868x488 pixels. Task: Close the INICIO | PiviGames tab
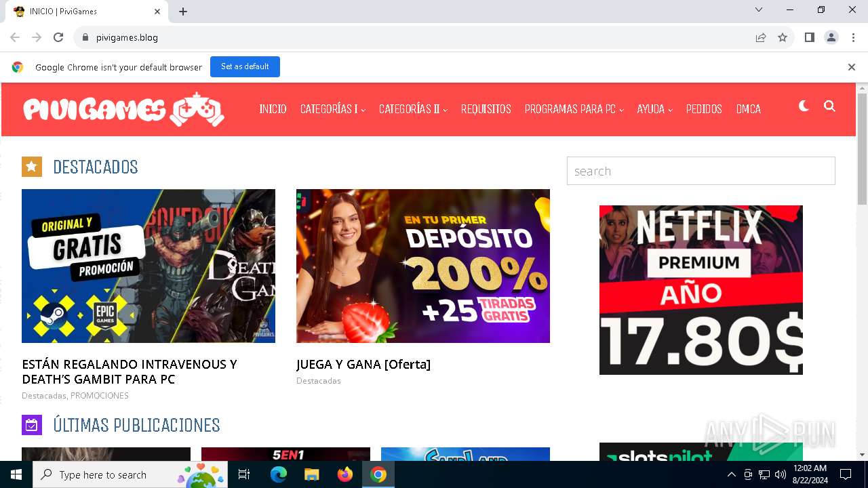point(157,12)
